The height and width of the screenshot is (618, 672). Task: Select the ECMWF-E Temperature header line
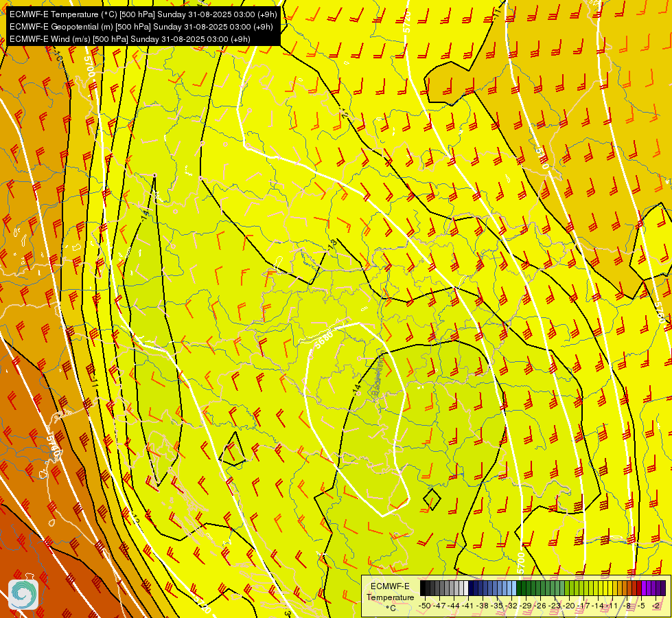[143, 14]
